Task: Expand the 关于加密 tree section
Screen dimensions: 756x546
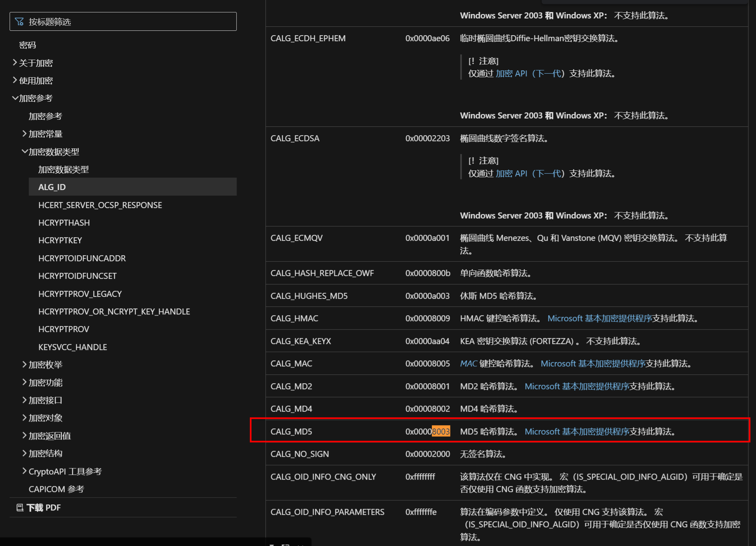Action: click(15, 63)
